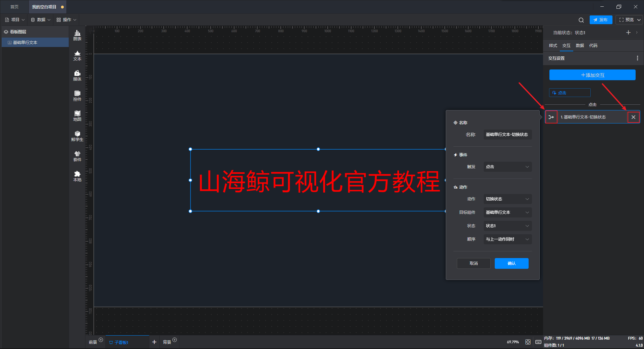Image resolution: width=644 pixels, height=349 pixels.
Task: Click the plus icon to add a state
Action: pos(628,33)
